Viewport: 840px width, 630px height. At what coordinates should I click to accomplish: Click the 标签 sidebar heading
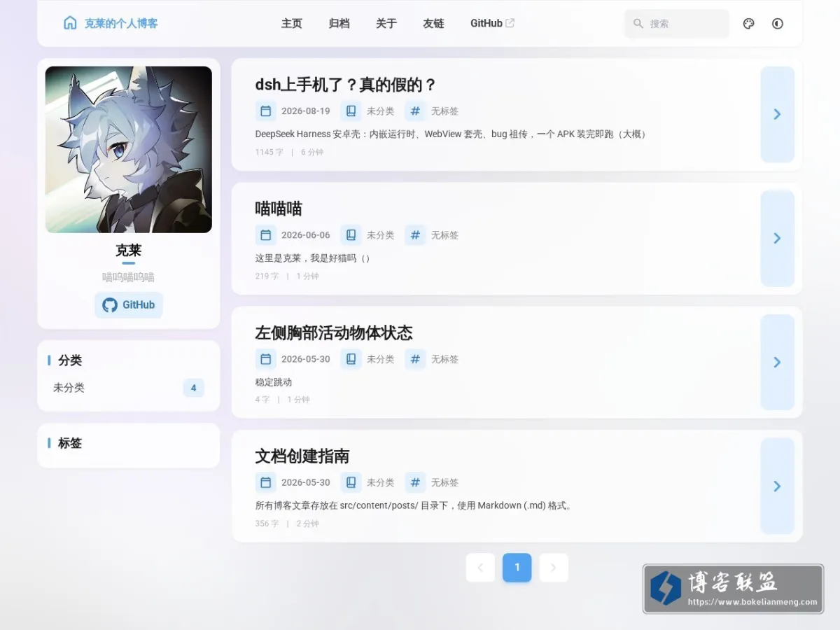click(x=70, y=443)
